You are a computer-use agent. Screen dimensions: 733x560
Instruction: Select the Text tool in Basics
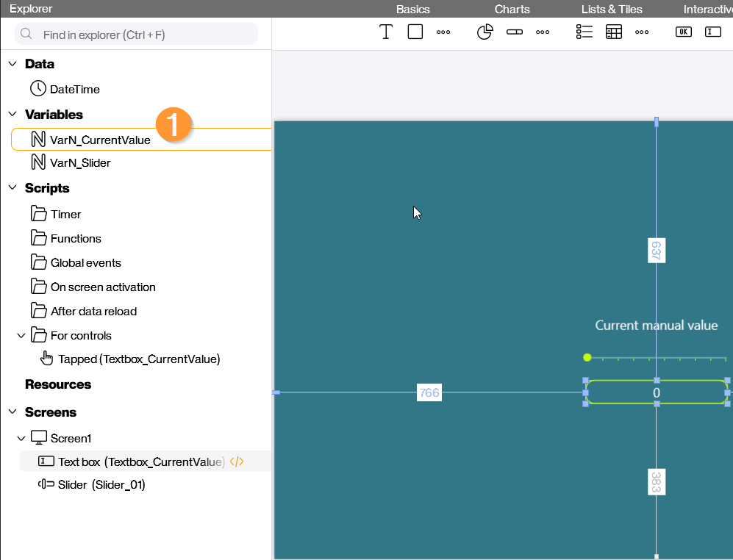[386, 32]
